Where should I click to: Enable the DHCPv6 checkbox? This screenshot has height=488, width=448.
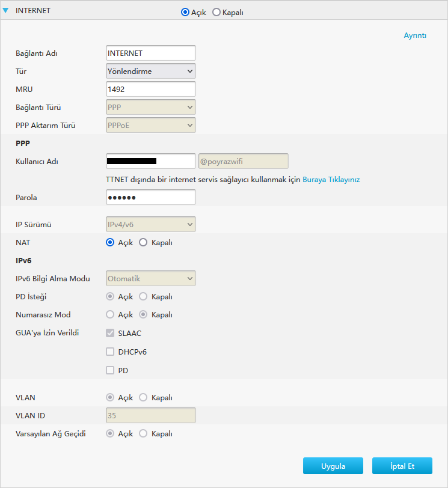coord(110,352)
